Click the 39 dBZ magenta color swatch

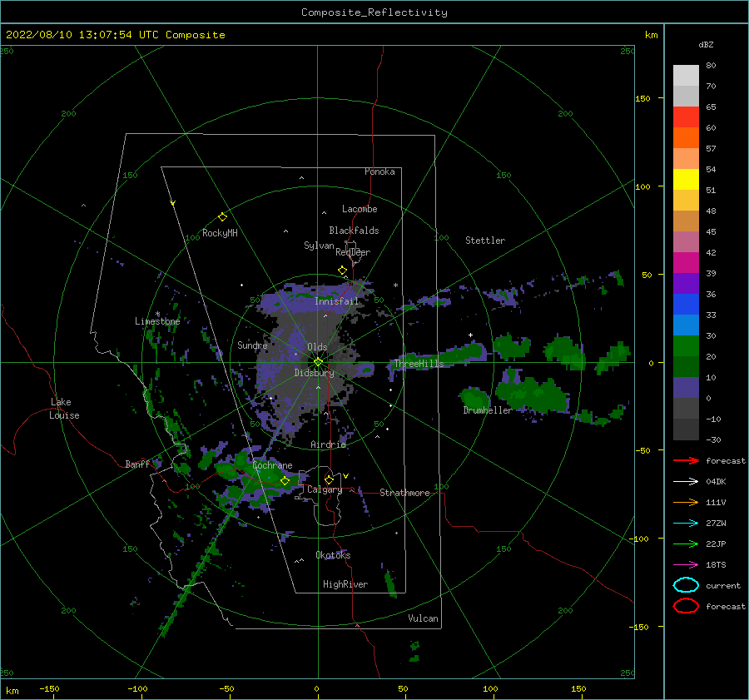(x=686, y=263)
